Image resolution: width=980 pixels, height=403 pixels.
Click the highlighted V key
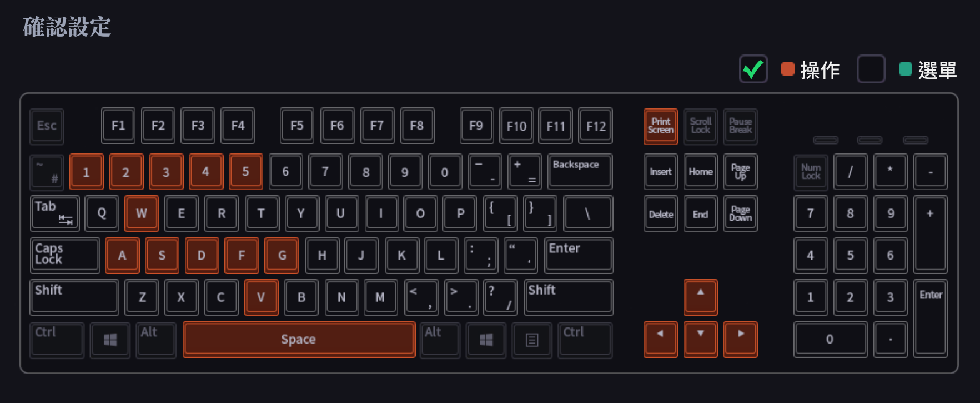tap(261, 297)
